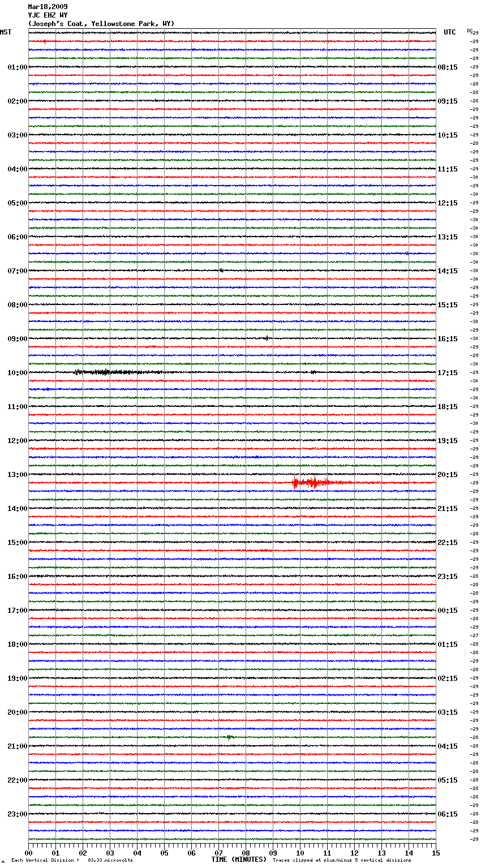The image size is (481, 868).
Task: Select the 15:00 MST time label
Action: pyautogui.click(x=18, y=543)
